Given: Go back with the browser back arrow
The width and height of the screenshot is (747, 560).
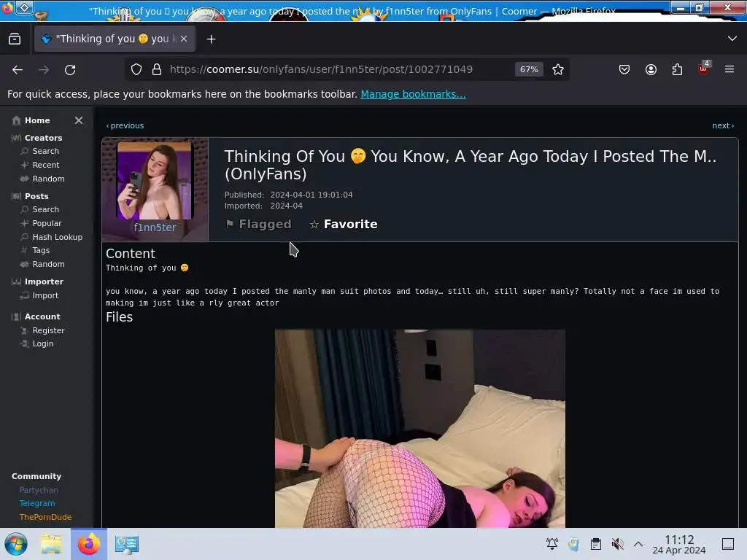Looking at the screenshot, I should point(18,69).
